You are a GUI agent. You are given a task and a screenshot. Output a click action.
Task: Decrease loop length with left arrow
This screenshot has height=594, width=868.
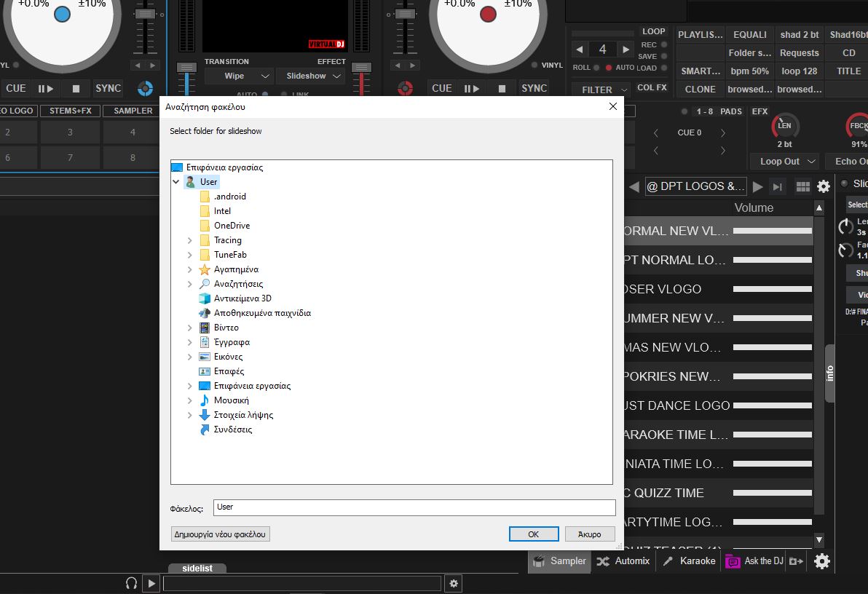(580, 49)
